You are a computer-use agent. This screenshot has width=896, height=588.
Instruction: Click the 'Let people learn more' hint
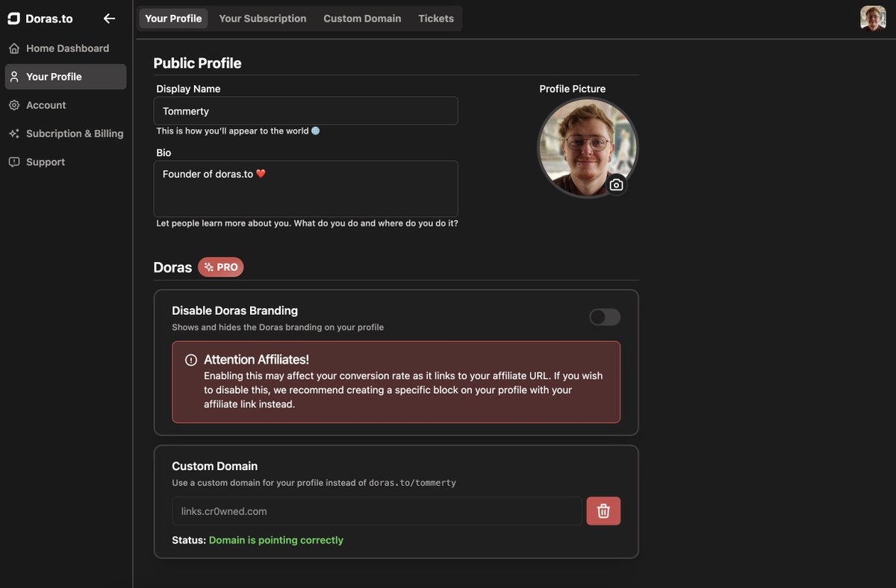[307, 223]
